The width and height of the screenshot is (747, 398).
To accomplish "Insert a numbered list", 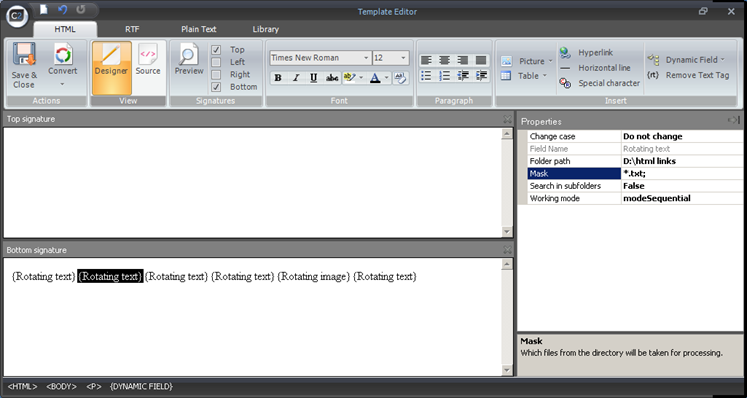I will tap(444, 75).
